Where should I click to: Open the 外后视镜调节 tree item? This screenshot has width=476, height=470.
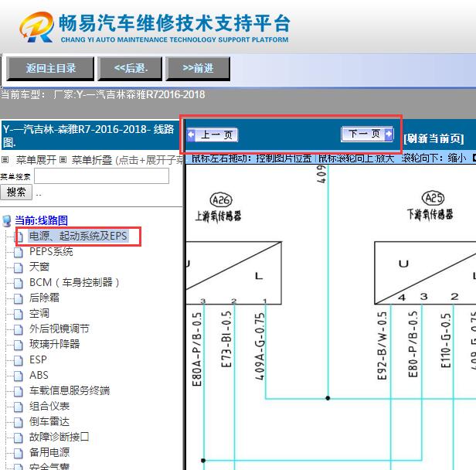click(59, 329)
